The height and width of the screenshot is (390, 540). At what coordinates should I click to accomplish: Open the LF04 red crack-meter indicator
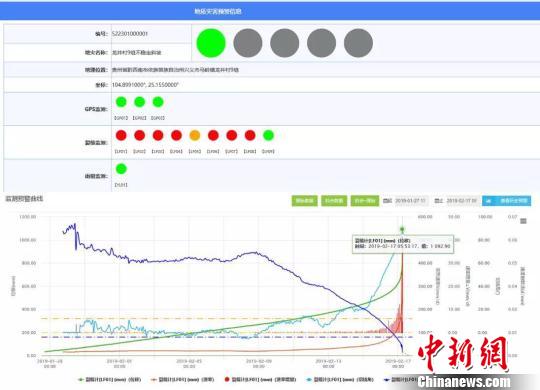[x=176, y=135]
